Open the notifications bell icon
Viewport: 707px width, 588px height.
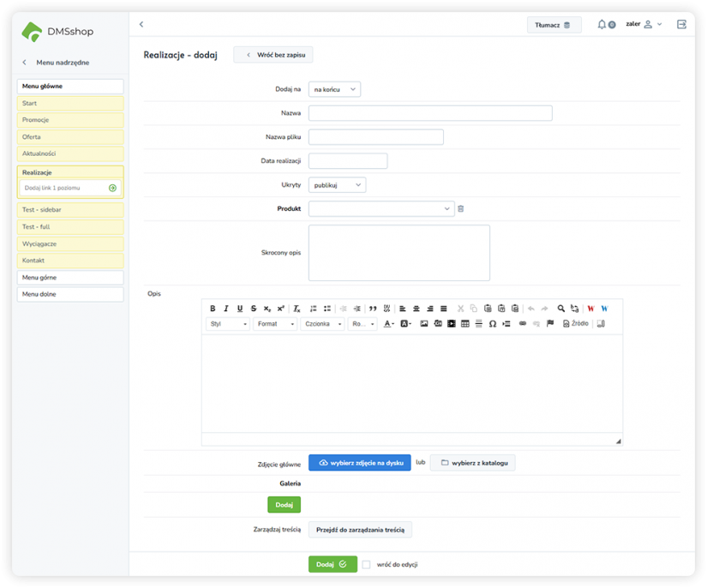[602, 25]
